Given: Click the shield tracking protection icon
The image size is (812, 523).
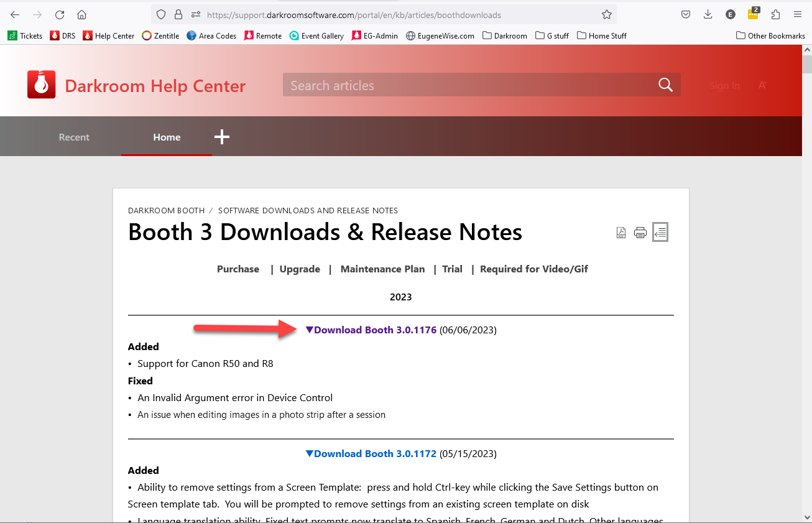Looking at the screenshot, I should (161, 14).
